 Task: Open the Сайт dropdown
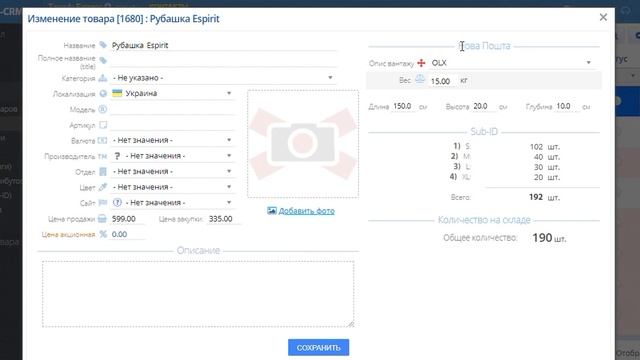point(173,202)
